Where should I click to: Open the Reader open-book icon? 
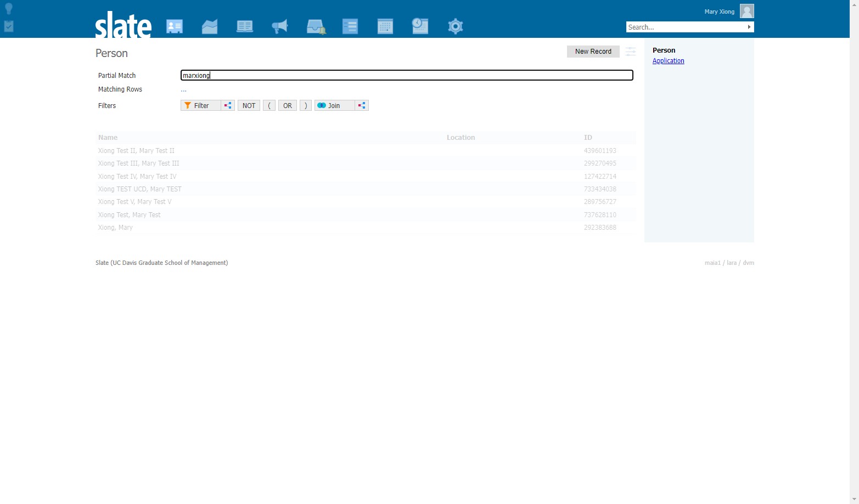point(245,26)
